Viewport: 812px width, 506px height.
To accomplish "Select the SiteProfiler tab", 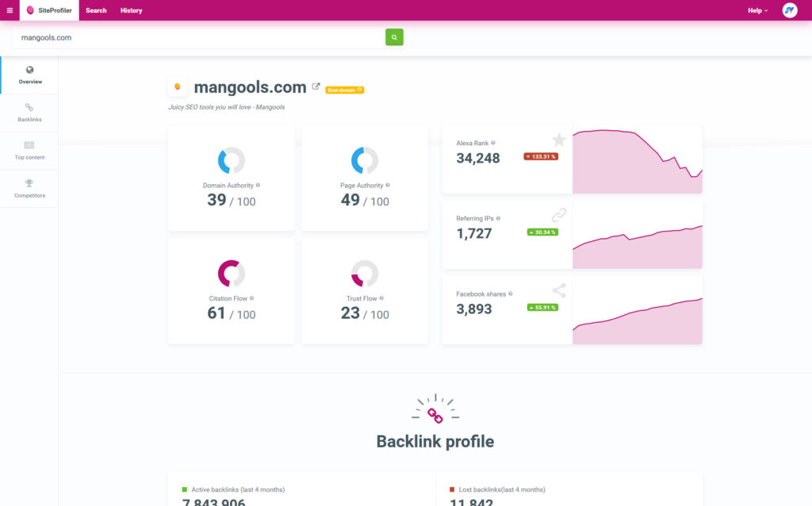I will click(x=49, y=10).
